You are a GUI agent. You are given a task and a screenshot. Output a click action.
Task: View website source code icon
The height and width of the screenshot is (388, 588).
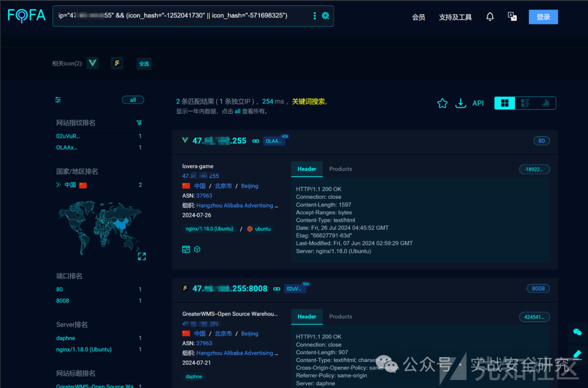[186, 249]
